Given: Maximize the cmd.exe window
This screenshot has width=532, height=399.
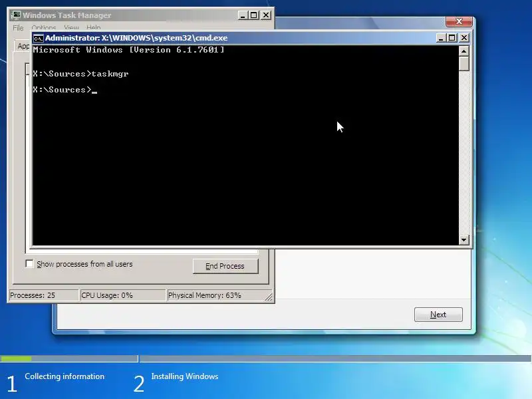Looking at the screenshot, I should 452,38.
